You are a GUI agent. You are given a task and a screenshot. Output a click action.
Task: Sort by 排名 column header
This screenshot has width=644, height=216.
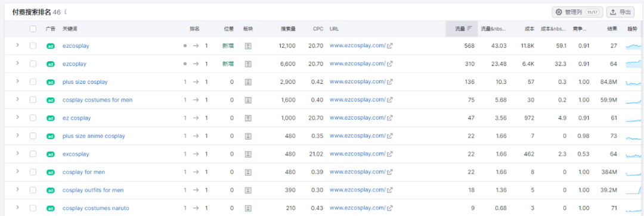tap(194, 29)
